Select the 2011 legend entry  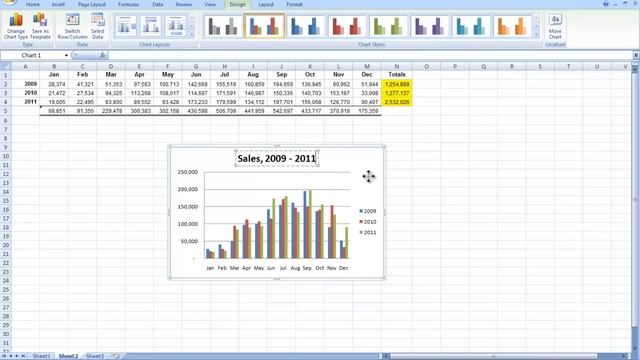tap(368, 232)
